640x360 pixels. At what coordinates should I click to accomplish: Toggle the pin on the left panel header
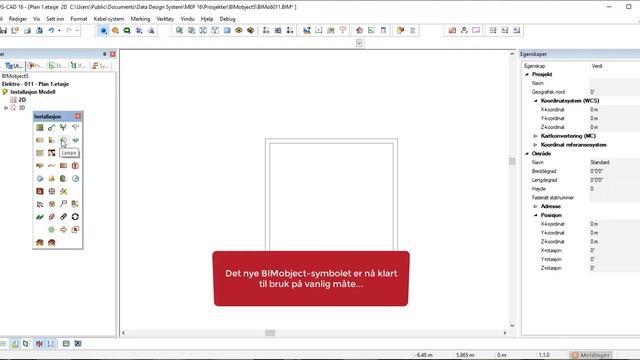pos(104,54)
